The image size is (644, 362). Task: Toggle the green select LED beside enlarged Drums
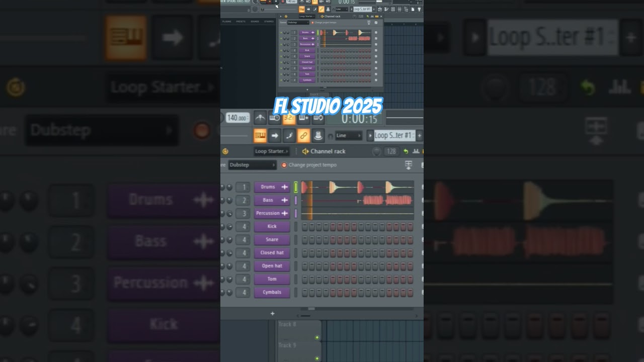(296, 187)
